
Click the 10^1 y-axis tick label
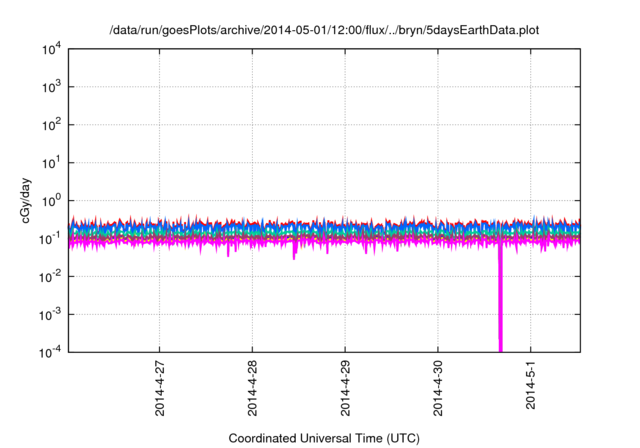51,163
